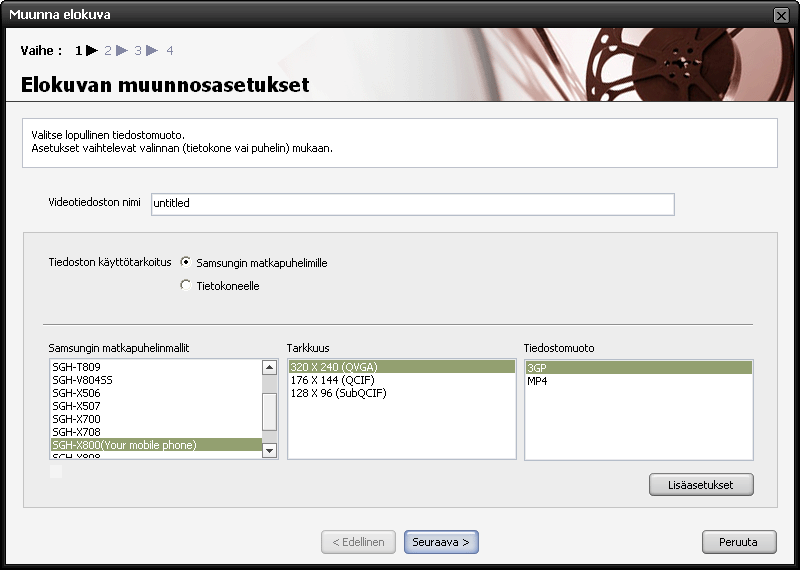The width and height of the screenshot is (800, 570).
Task: Click the Lisäasetukset button
Action: (x=701, y=485)
